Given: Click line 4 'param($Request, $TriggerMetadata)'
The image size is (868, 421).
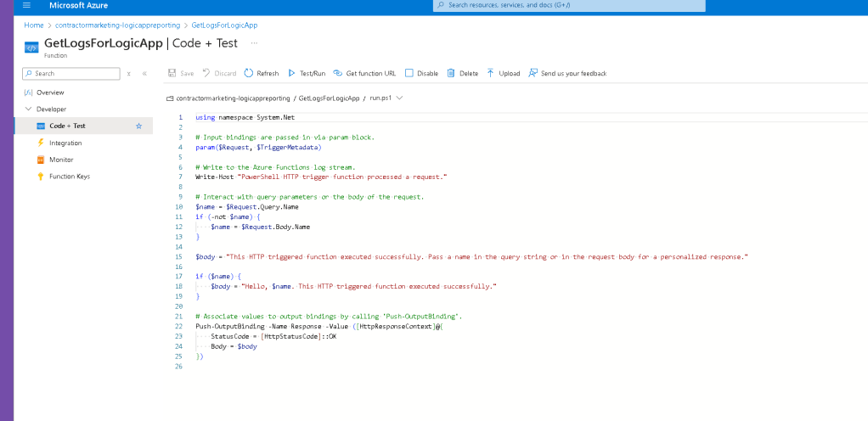Looking at the screenshot, I should coord(258,147).
